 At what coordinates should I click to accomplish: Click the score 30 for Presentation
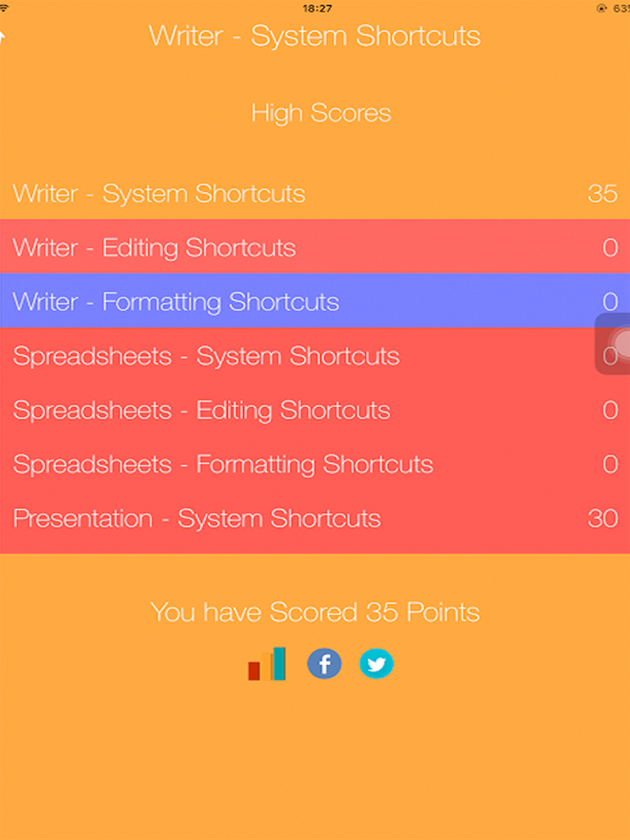pyautogui.click(x=602, y=518)
